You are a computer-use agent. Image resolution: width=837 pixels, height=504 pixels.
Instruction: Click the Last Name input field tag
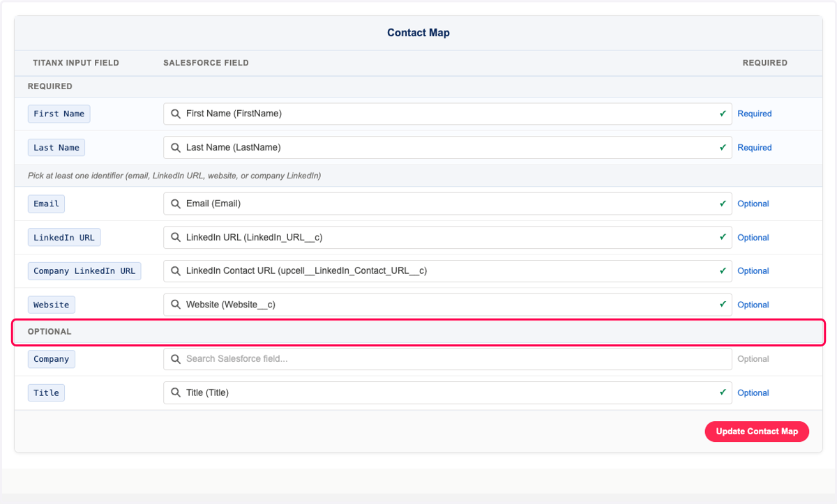[x=56, y=148]
